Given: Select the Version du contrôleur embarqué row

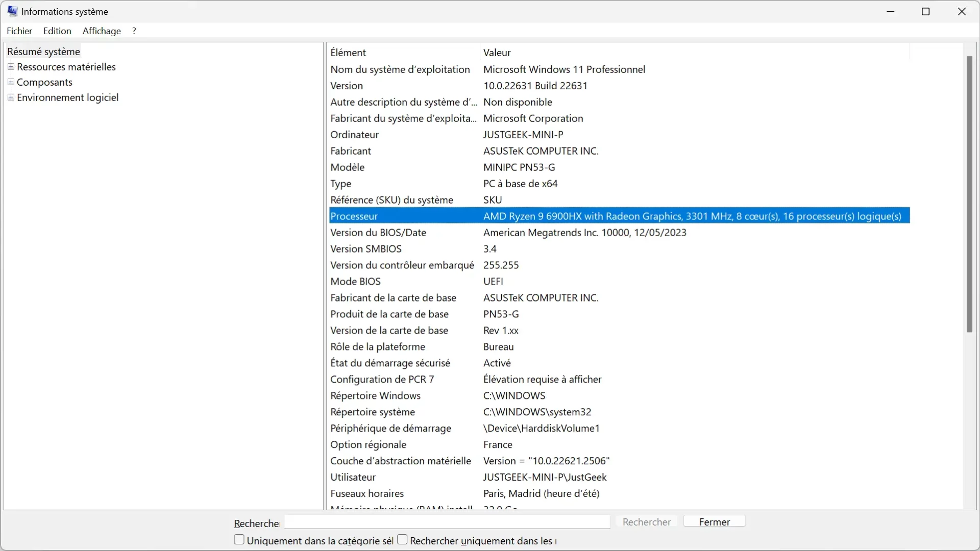Looking at the screenshot, I should click(620, 265).
